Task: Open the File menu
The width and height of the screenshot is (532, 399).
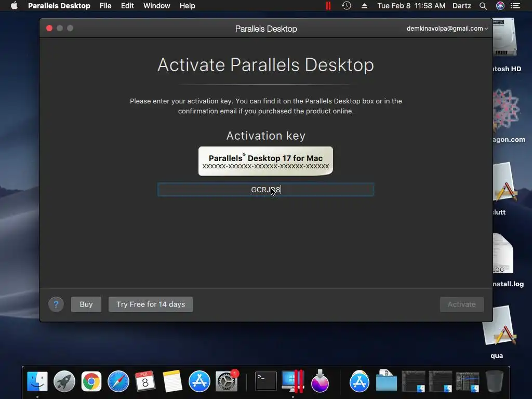Action: [105, 6]
